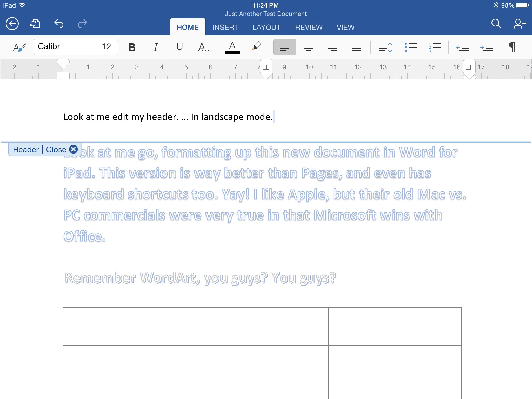Open the REVIEW tab

pos(309,27)
